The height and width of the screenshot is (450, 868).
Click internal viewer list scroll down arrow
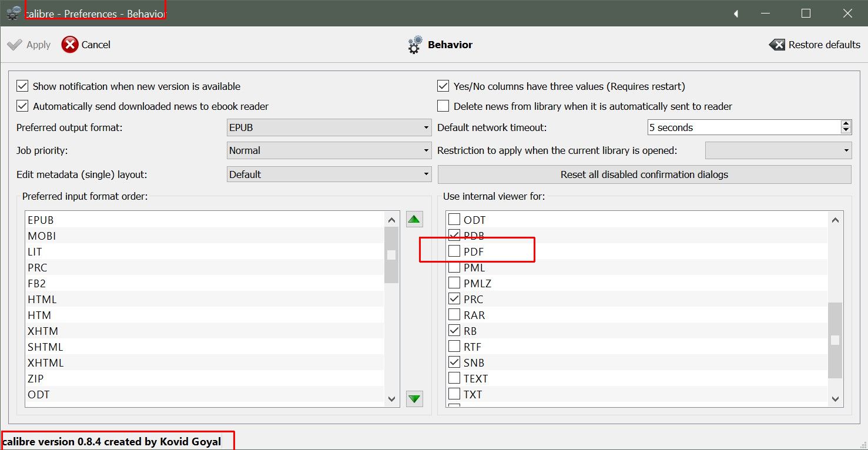click(835, 399)
